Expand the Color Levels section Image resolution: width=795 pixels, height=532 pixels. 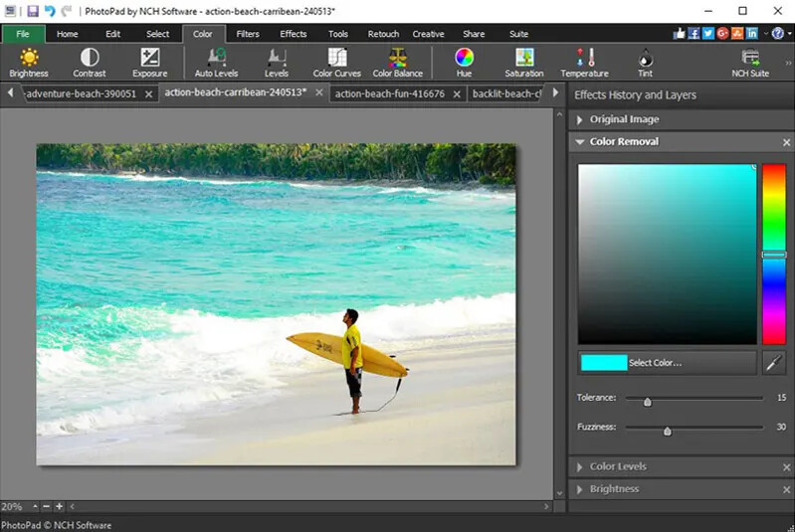(617, 466)
